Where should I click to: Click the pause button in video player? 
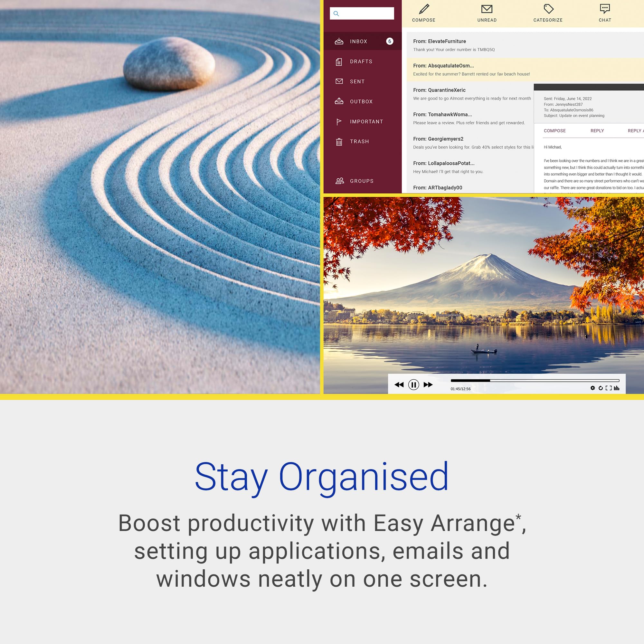click(413, 384)
